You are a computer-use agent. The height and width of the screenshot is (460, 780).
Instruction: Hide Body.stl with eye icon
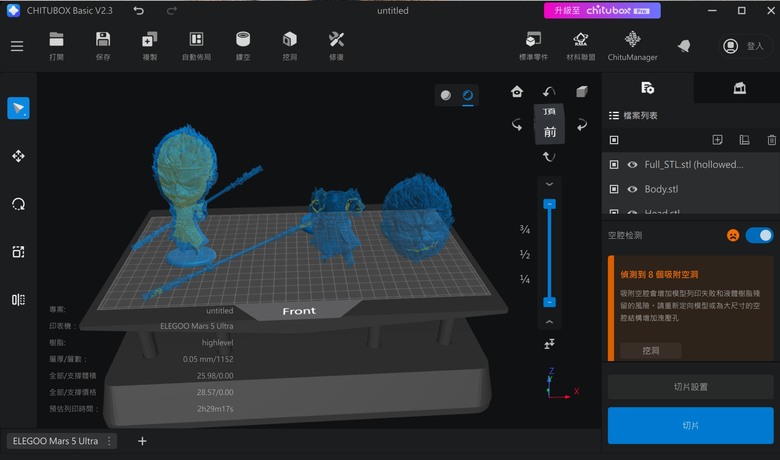click(632, 189)
